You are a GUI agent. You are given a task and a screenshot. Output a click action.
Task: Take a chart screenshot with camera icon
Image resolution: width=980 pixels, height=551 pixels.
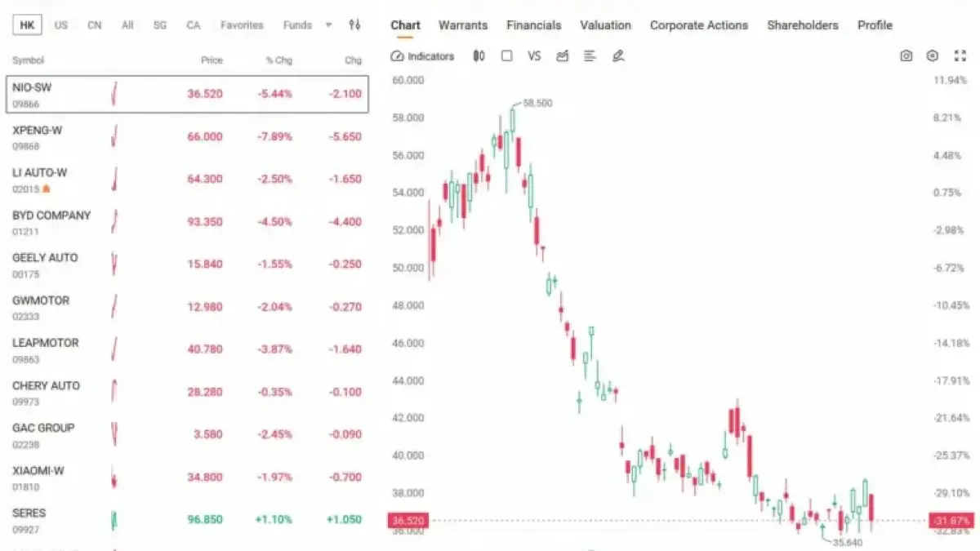pyautogui.click(x=906, y=56)
